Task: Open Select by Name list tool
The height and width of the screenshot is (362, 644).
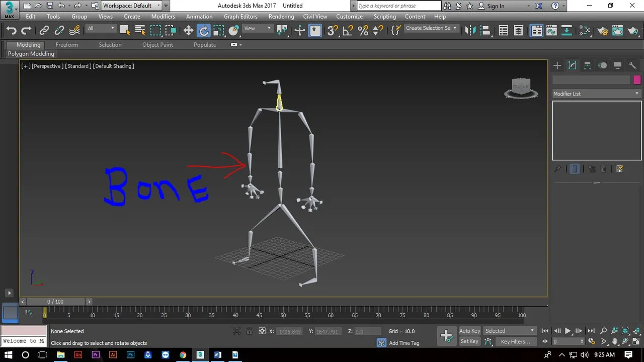Action: click(x=140, y=31)
